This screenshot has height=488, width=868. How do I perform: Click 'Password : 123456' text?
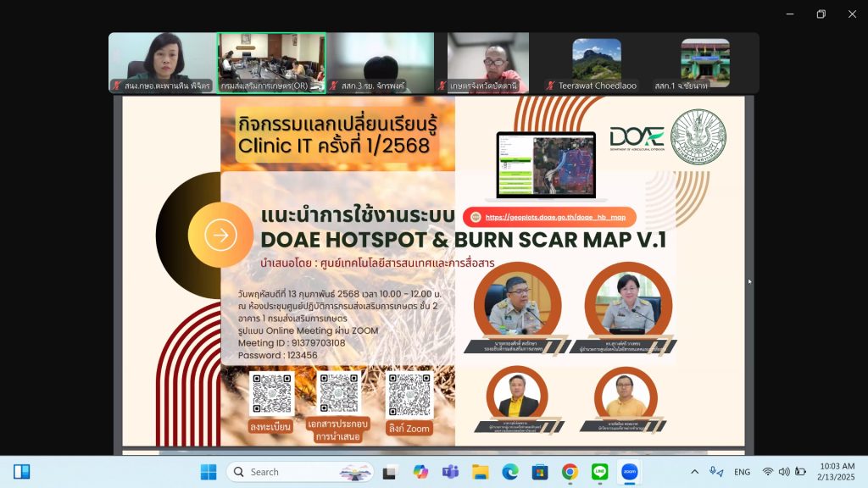(x=278, y=355)
